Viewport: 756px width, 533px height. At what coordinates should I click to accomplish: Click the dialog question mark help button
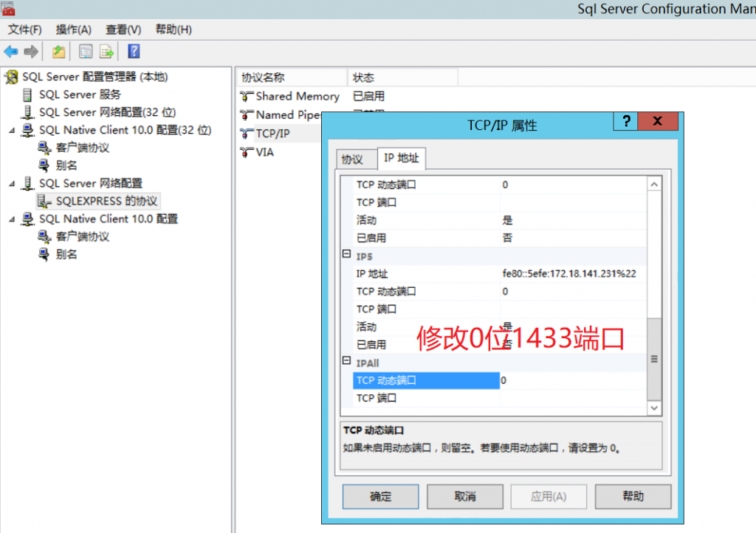pyautogui.click(x=625, y=121)
